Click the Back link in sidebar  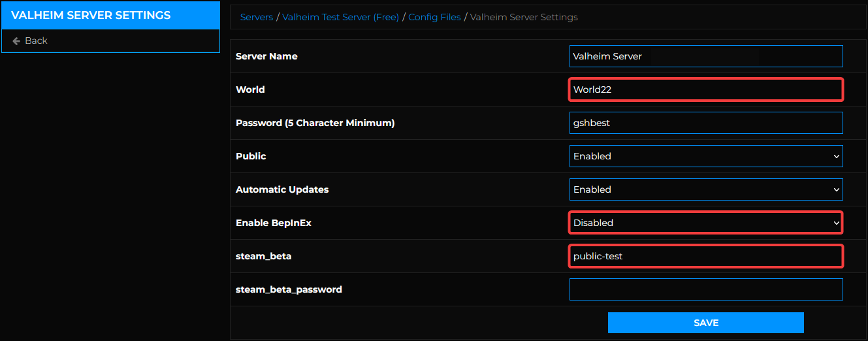[36, 41]
